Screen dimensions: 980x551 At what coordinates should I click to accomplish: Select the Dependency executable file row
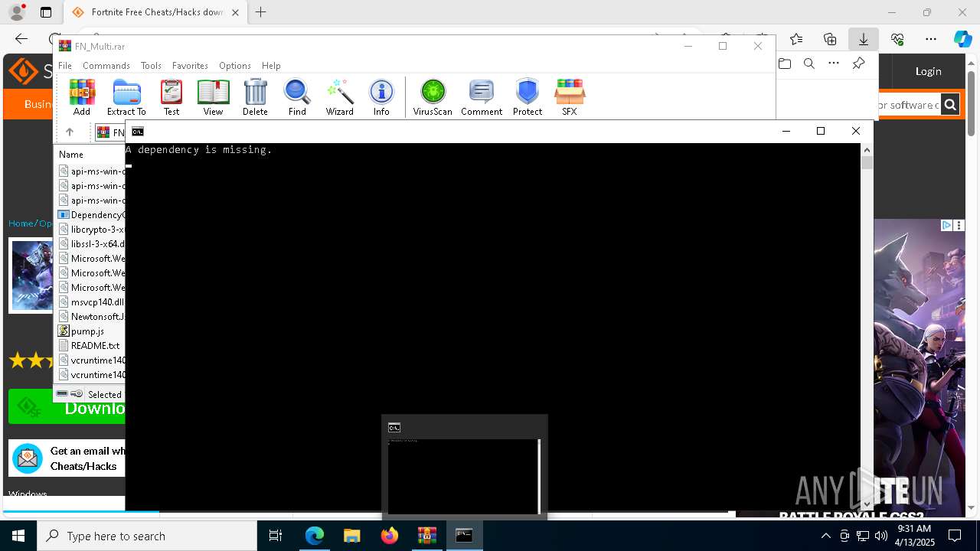[91, 215]
